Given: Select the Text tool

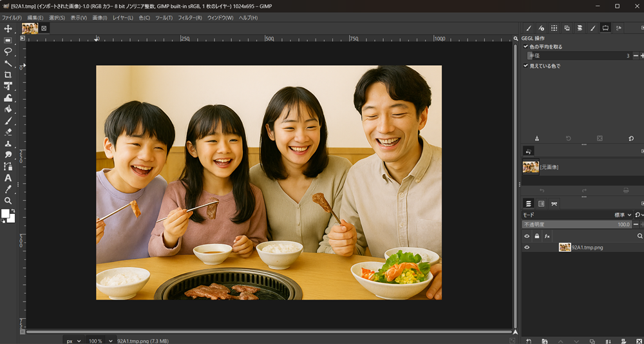Looking at the screenshot, I should [x=8, y=178].
